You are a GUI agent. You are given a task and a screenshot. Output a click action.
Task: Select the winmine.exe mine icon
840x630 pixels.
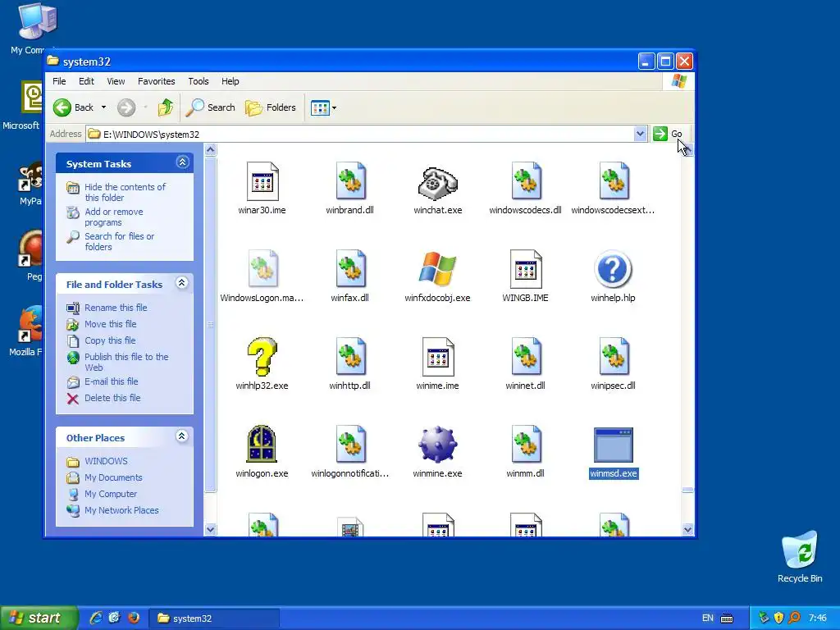[438, 444]
